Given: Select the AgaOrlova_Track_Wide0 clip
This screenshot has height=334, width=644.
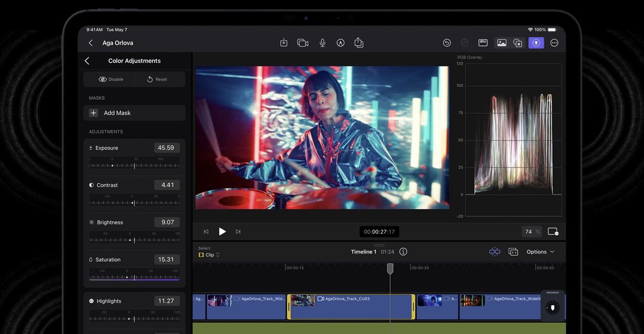Looking at the screenshot, I should coord(501,307).
